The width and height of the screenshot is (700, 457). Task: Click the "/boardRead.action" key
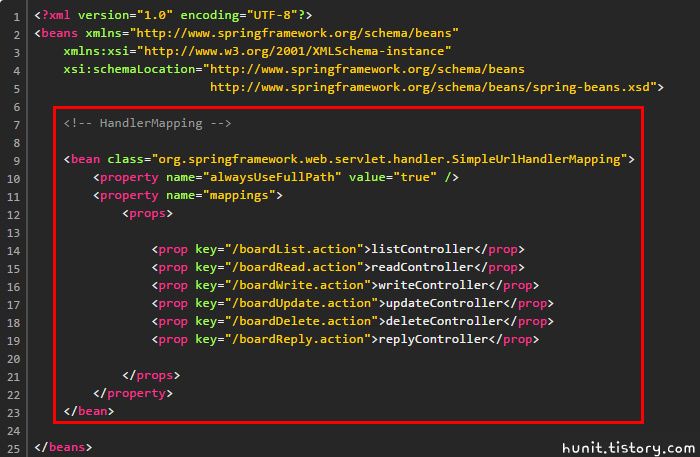(x=294, y=267)
